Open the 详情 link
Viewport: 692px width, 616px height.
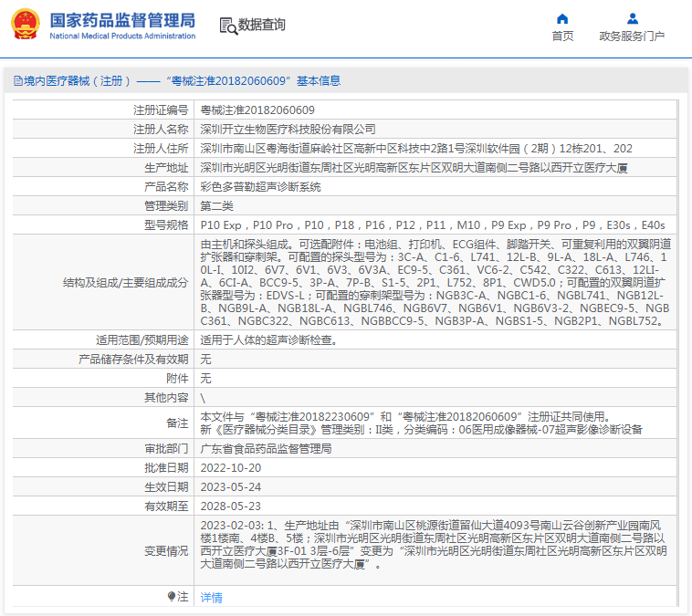click(212, 598)
